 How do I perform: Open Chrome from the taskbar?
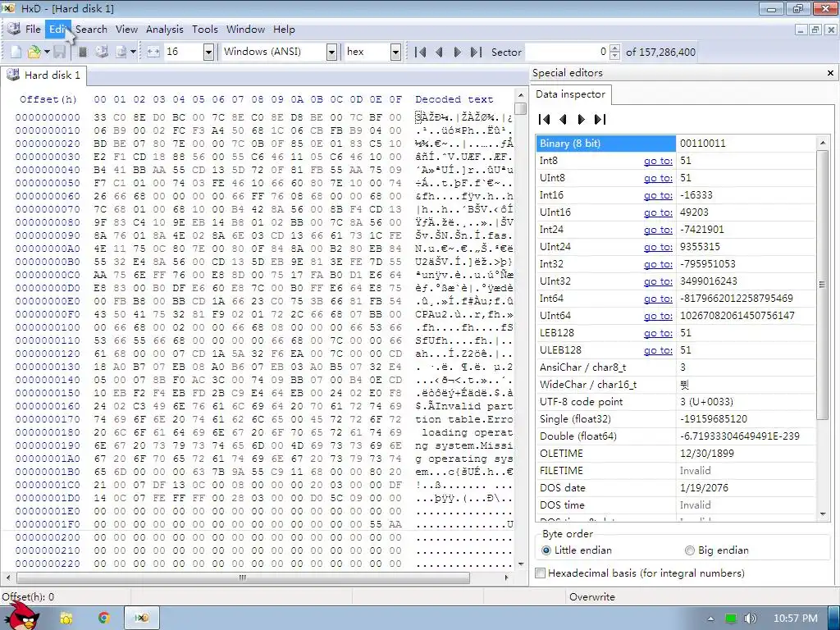pos(104,619)
